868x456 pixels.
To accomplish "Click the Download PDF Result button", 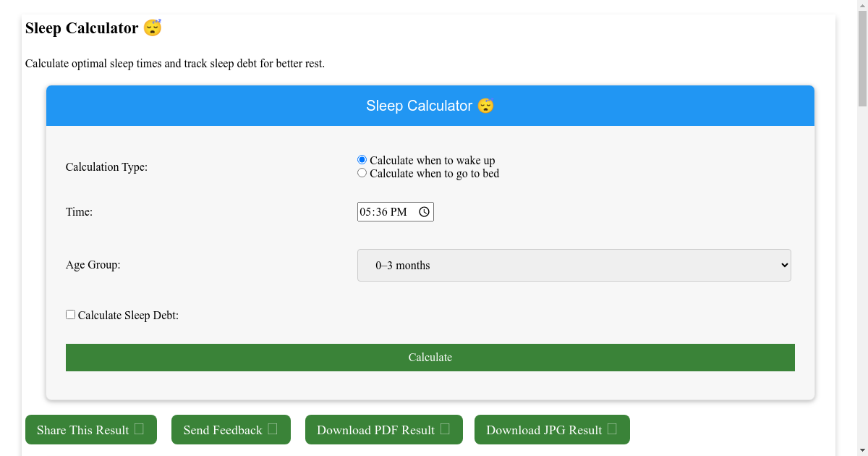I will pos(383,429).
